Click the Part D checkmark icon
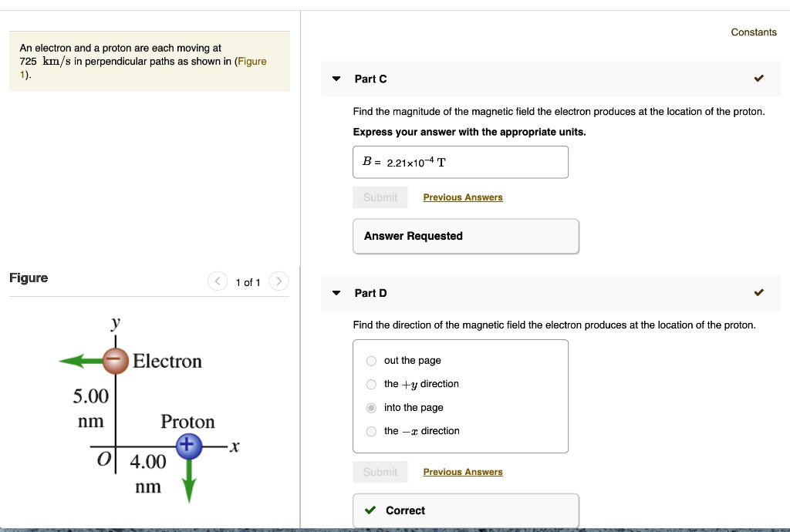The width and height of the screenshot is (790, 532). tap(758, 293)
